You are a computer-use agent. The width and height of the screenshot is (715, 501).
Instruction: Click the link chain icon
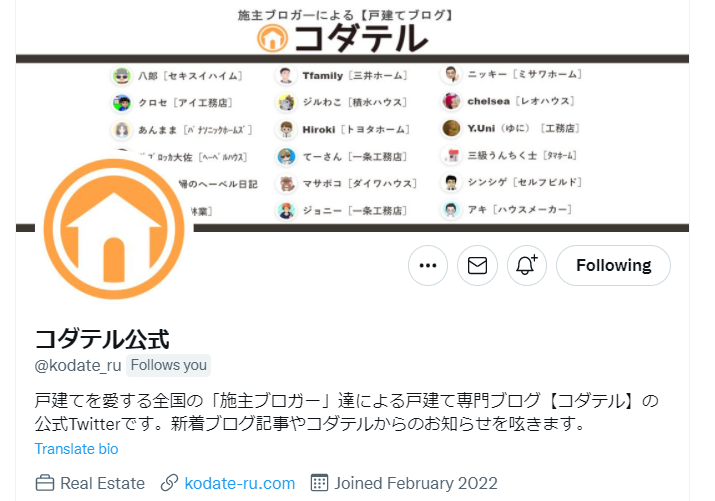169,483
